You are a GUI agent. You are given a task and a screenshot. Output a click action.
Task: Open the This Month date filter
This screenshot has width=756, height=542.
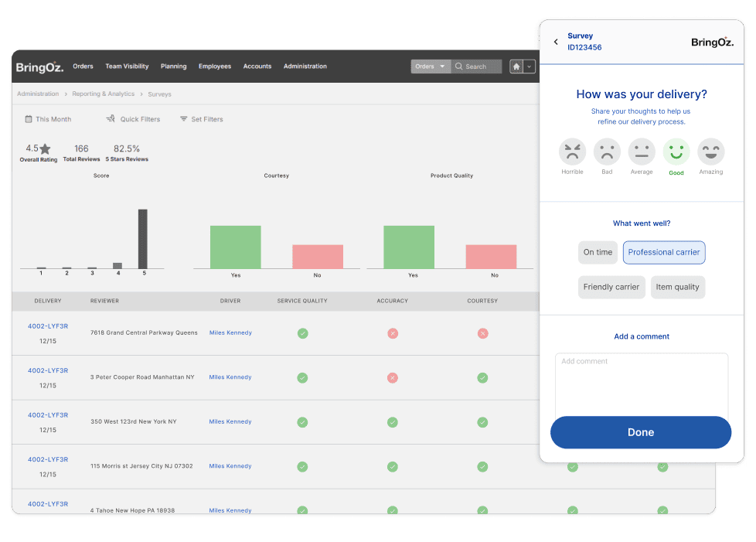pos(48,118)
